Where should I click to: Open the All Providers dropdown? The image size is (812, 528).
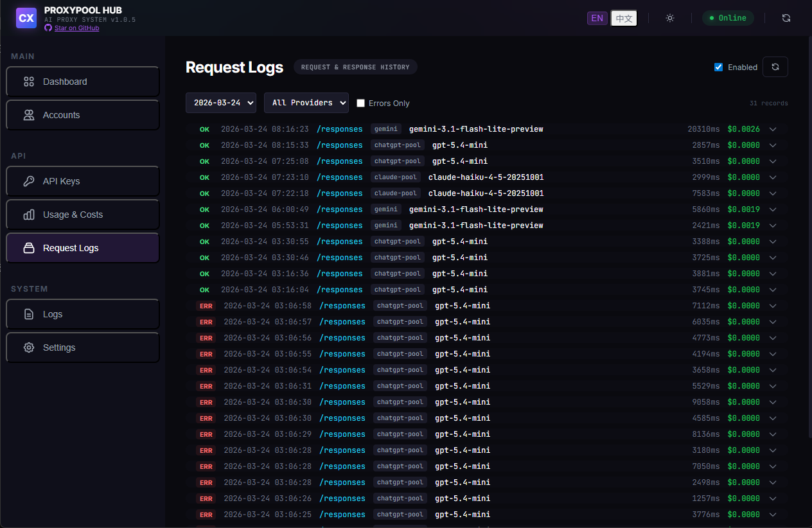point(306,102)
